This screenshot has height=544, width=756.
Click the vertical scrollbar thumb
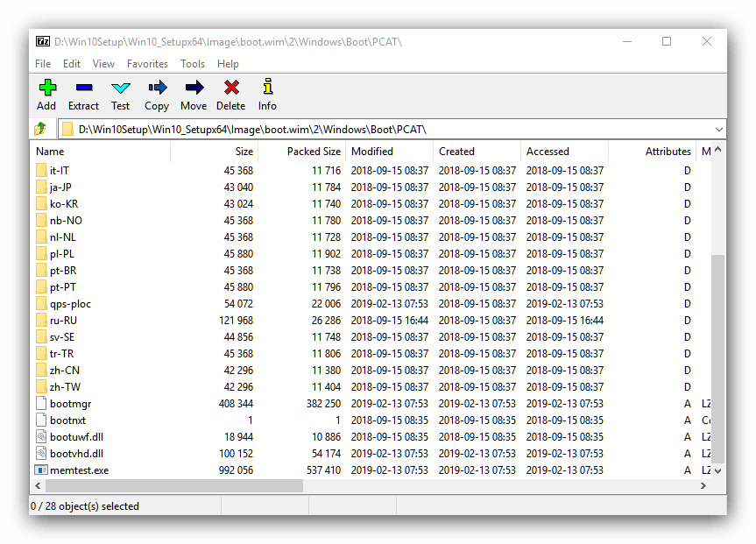(x=718, y=357)
